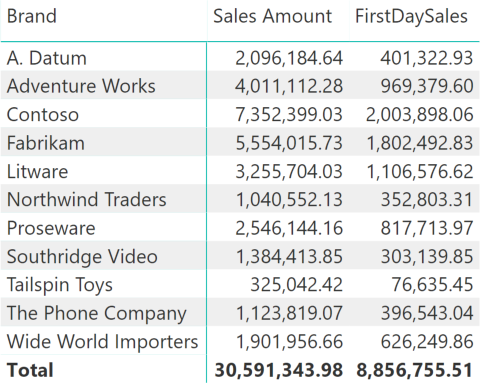Click the Total row label

click(x=30, y=370)
